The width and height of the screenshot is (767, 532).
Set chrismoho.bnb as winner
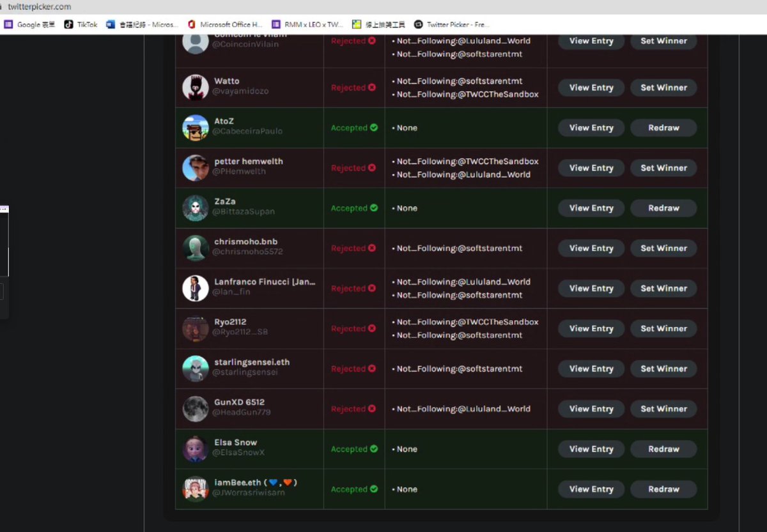pyautogui.click(x=663, y=248)
